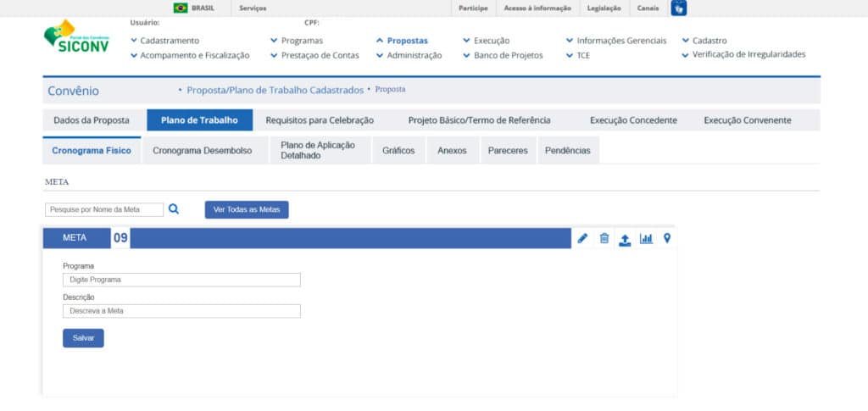Expand Informações Gerenciais menu

(616, 41)
